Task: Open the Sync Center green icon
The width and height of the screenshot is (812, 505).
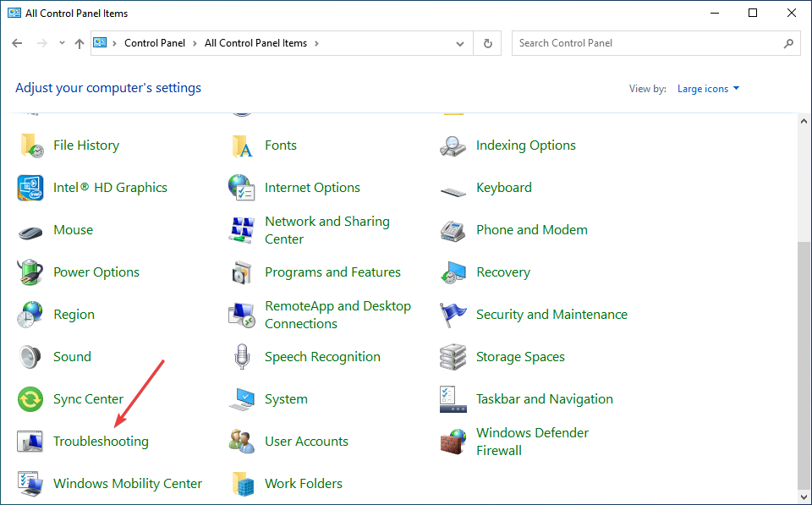Action: click(x=30, y=399)
